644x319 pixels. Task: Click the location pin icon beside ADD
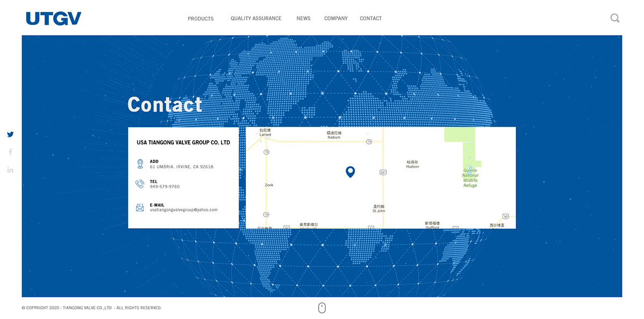pyautogui.click(x=140, y=164)
